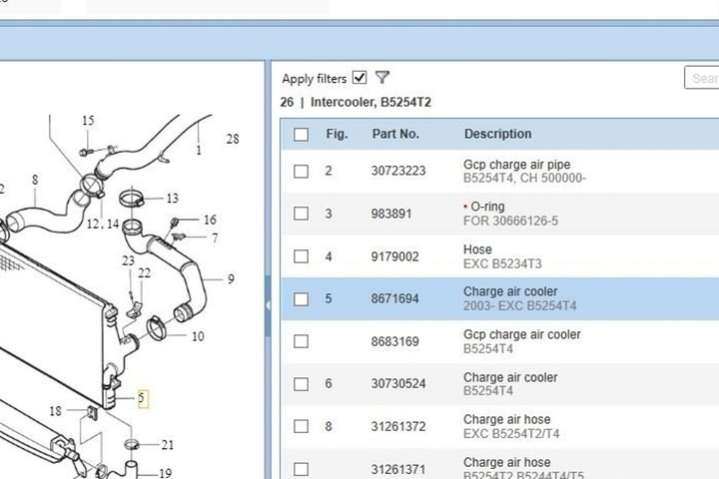Screen dimensions: 719x479
Task: Click callout number 13 on diagram
Action: (x=172, y=199)
